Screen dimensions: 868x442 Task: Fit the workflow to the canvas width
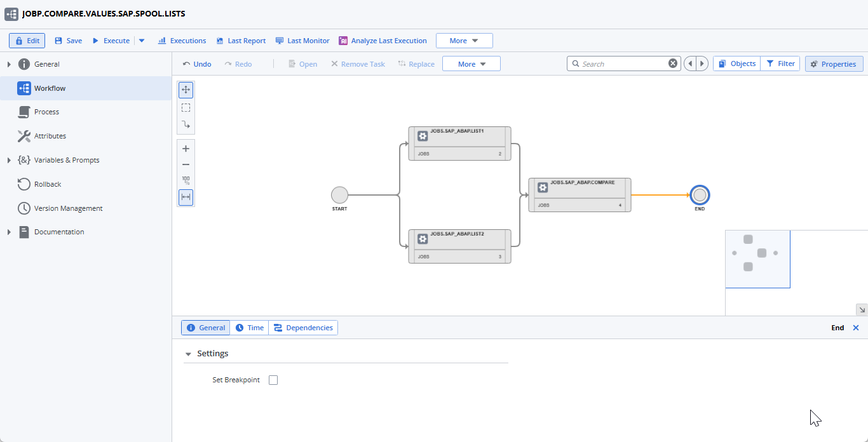[x=186, y=197]
